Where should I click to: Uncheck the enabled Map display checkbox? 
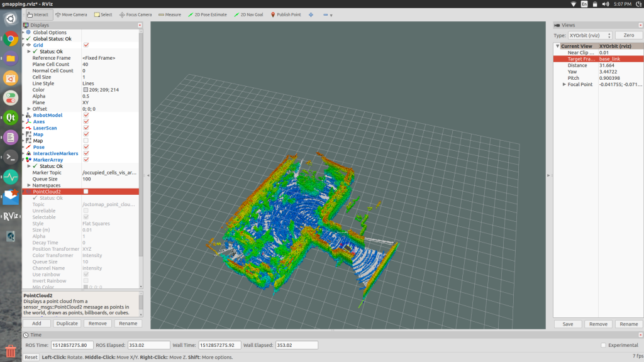[86, 134]
